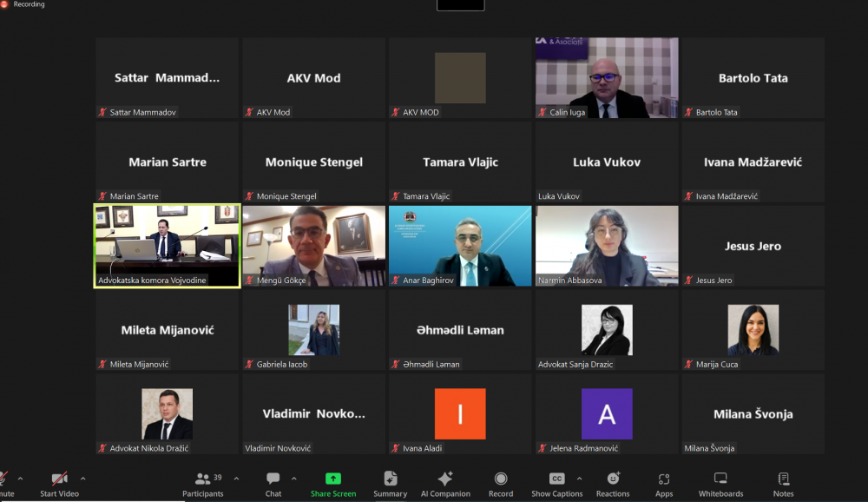Turn on camera with Start Video
This screenshot has height=502, width=868.
click(59, 483)
